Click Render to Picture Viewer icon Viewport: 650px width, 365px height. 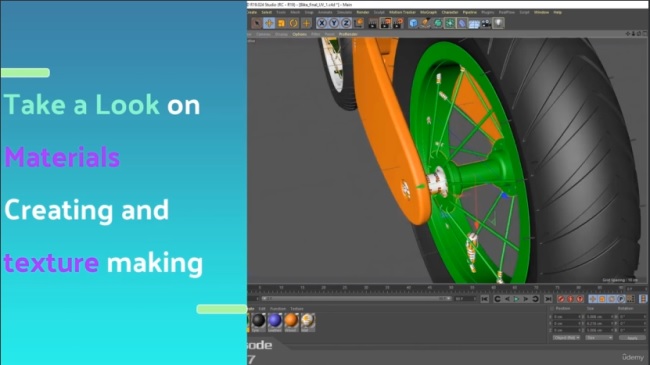coord(386,23)
